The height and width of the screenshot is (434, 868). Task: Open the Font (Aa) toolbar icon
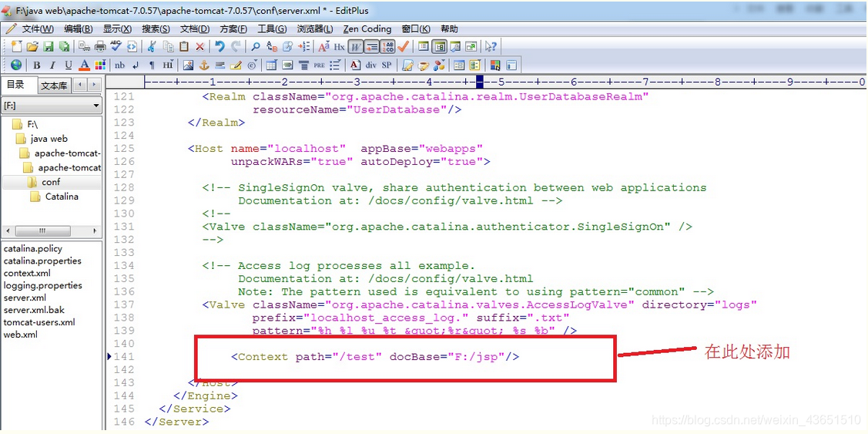(x=323, y=46)
